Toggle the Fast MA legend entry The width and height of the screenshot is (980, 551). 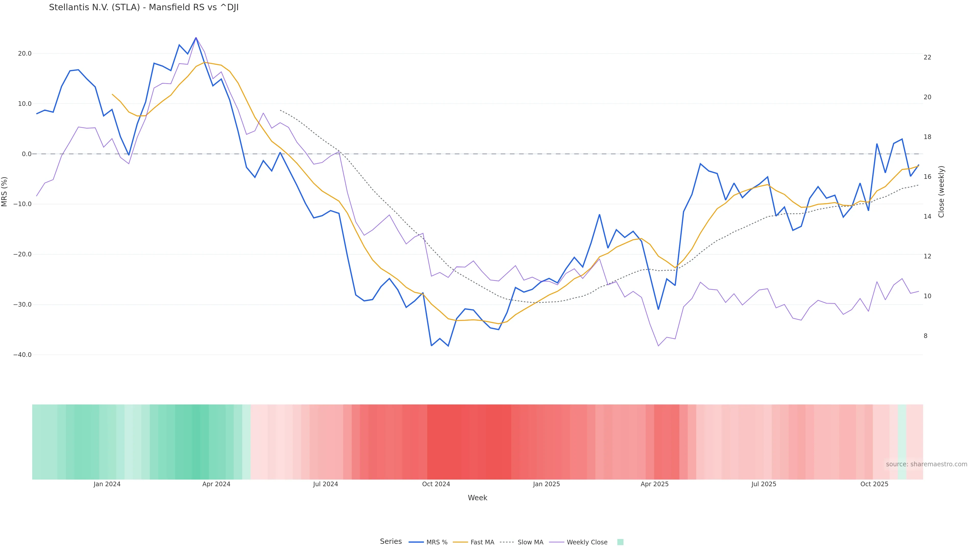click(x=482, y=542)
